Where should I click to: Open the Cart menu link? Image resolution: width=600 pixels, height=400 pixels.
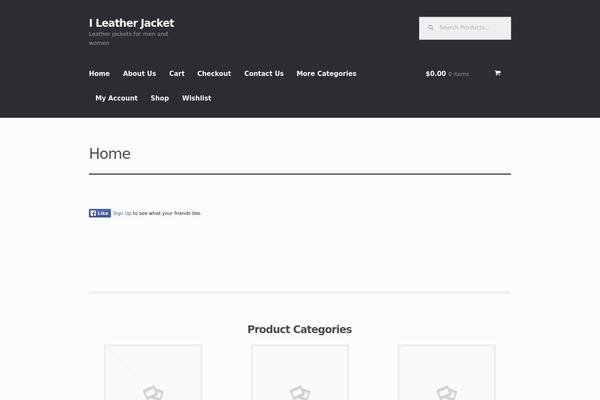(x=176, y=73)
